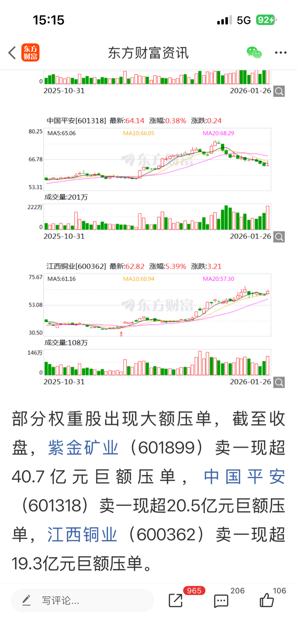Image resolution: width=297 pixels, height=644 pixels.
Task: Tap pencil icon in comment box
Action: point(26,601)
